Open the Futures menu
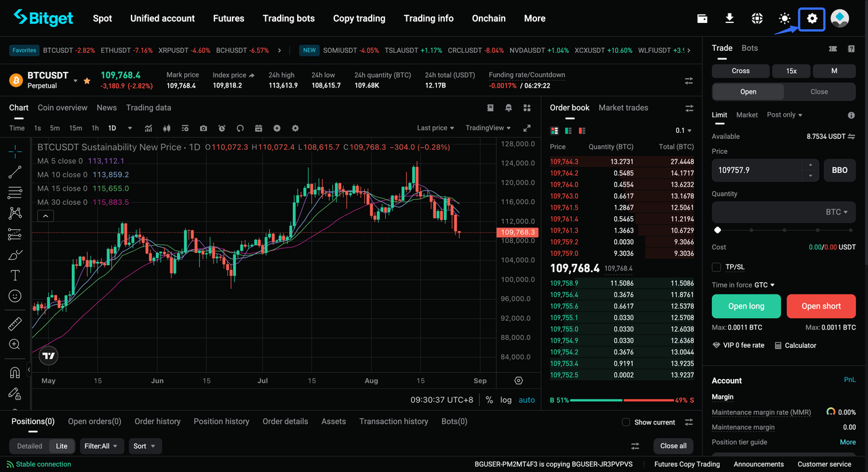This screenshot has width=868, height=472. pyautogui.click(x=229, y=18)
